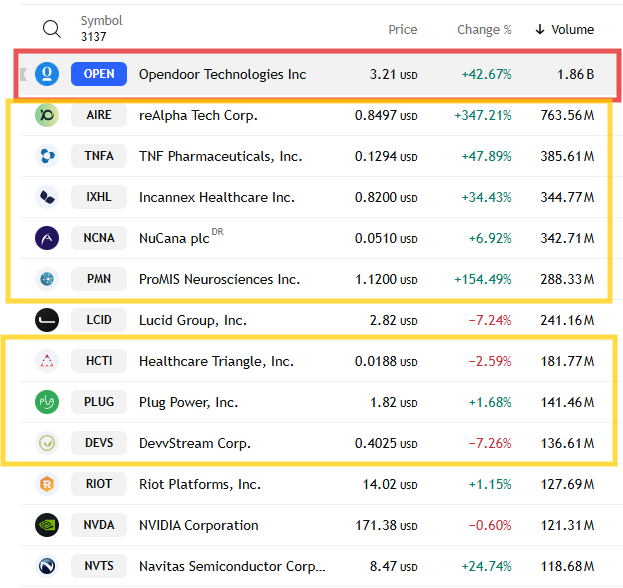Image resolution: width=623 pixels, height=588 pixels.
Task: Click the 385.61 M volume value
Action: pyautogui.click(x=567, y=156)
